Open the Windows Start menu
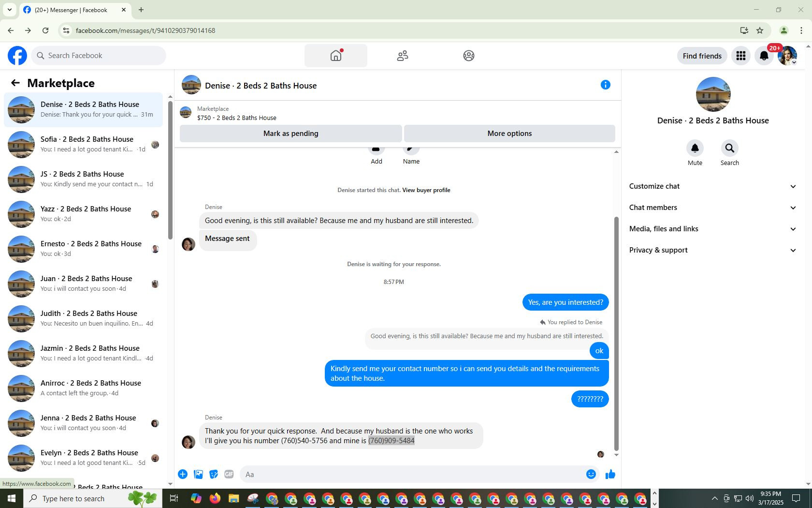The width and height of the screenshot is (812, 508). tap(12, 498)
